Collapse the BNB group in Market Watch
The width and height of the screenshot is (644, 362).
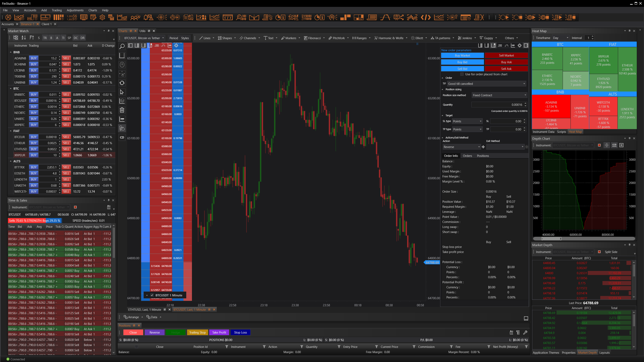10,52
